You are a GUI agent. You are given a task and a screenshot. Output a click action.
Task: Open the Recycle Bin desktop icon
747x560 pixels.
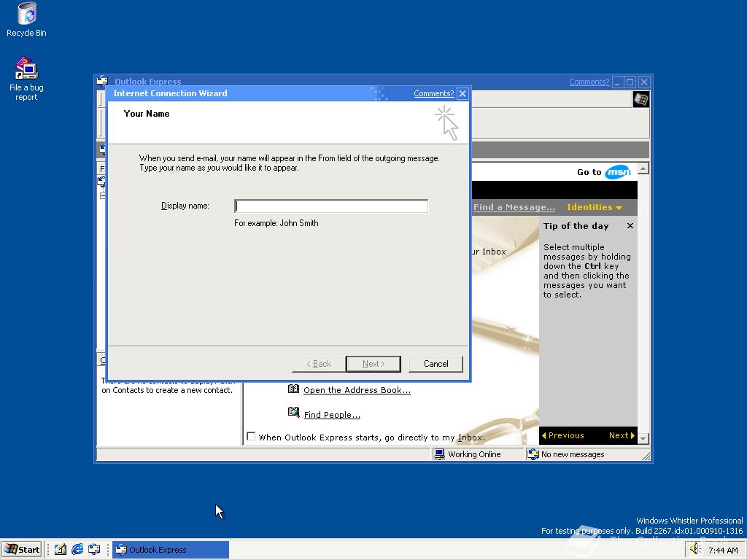(x=26, y=20)
